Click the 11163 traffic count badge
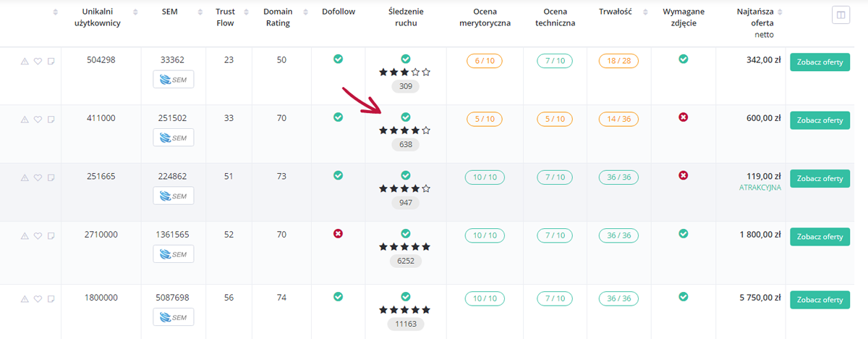Image resolution: width=868 pixels, height=339 pixels. (405, 324)
